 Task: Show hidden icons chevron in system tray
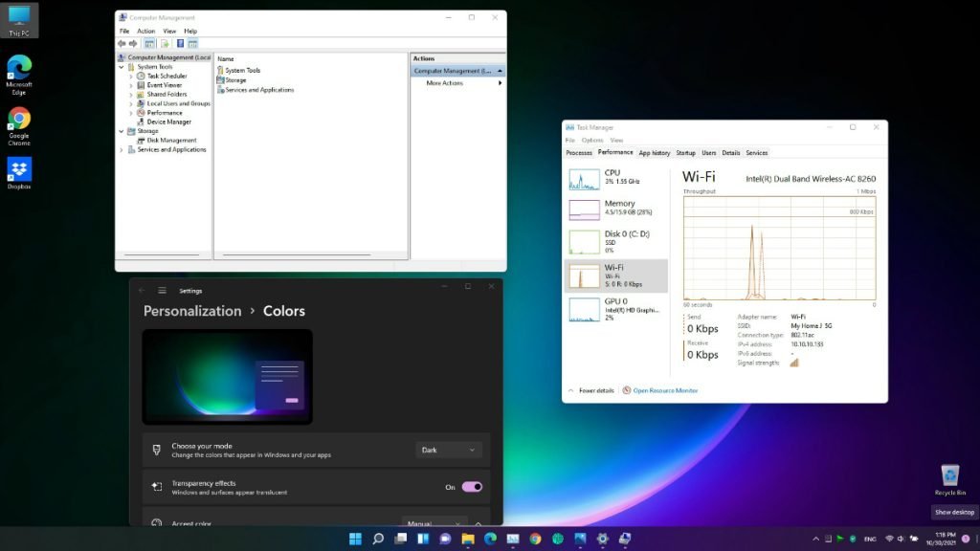click(815, 539)
